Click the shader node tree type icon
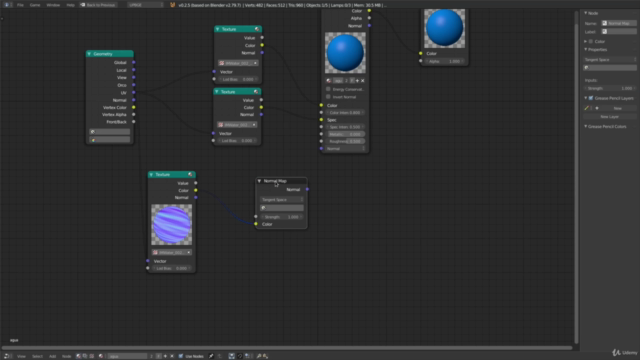 tap(79, 356)
